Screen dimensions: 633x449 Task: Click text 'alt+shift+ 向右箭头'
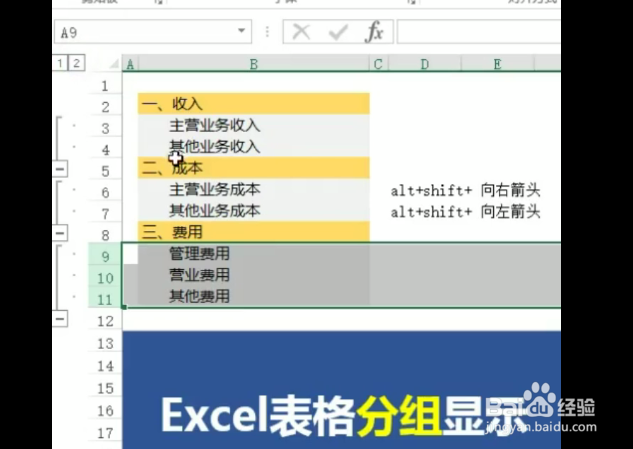point(465,190)
